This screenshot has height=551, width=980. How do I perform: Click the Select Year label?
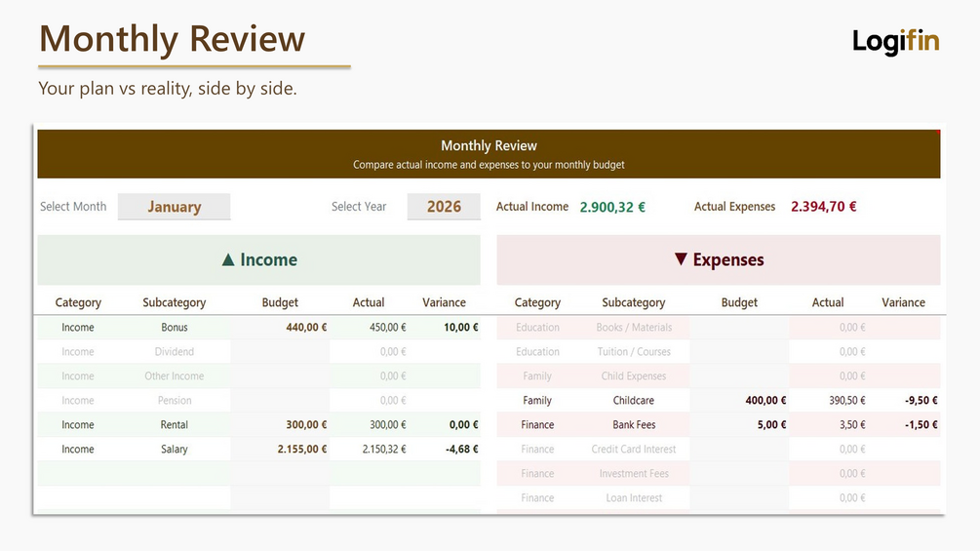359,207
